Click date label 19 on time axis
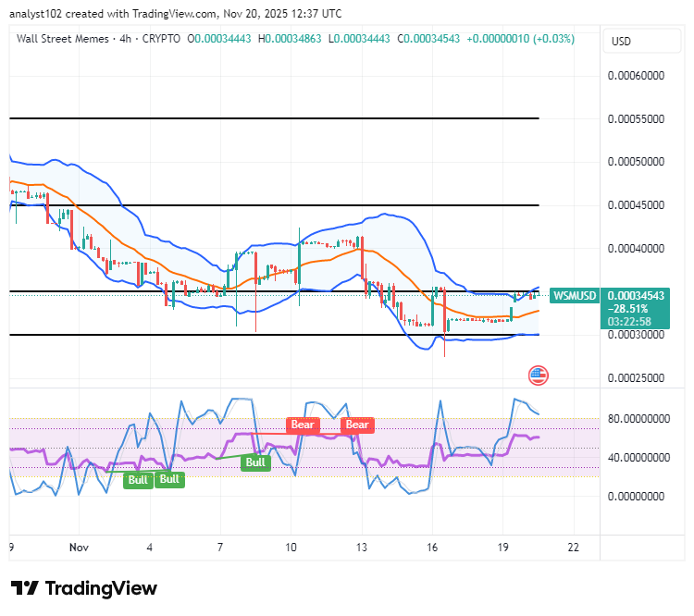694x616 pixels. [502, 548]
